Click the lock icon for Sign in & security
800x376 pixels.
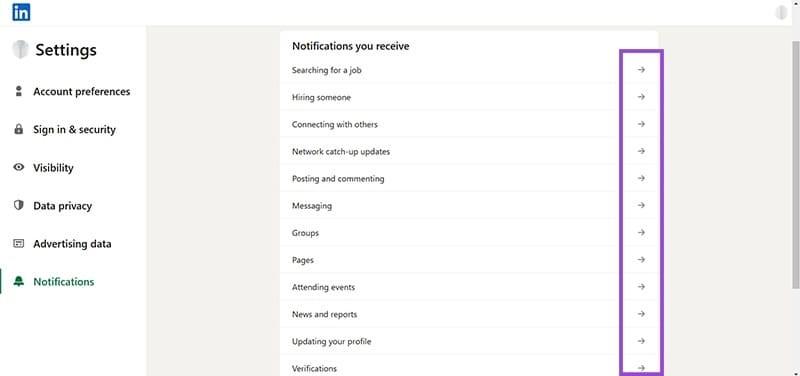(x=19, y=130)
